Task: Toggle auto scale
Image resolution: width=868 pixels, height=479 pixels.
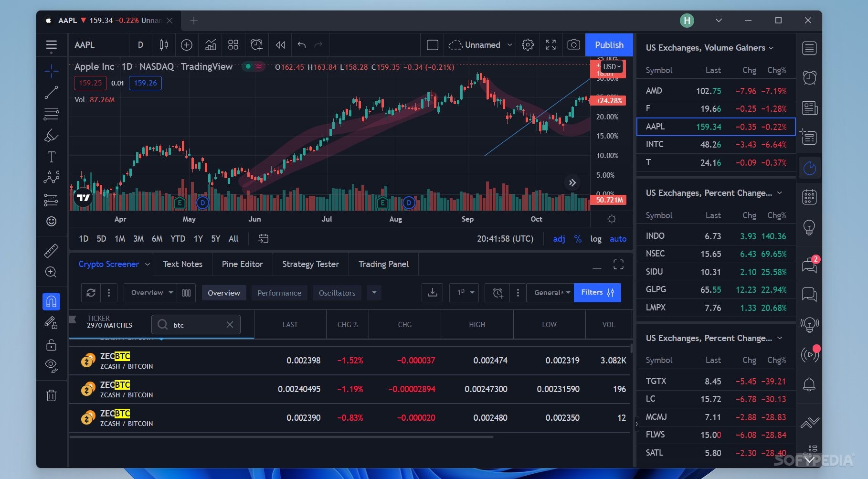Action: 618,239
